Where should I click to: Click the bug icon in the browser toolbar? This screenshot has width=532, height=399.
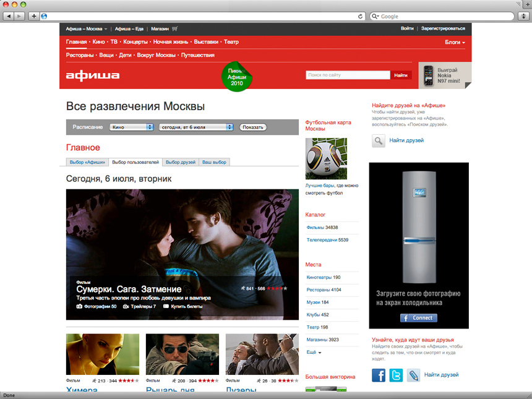click(524, 16)
